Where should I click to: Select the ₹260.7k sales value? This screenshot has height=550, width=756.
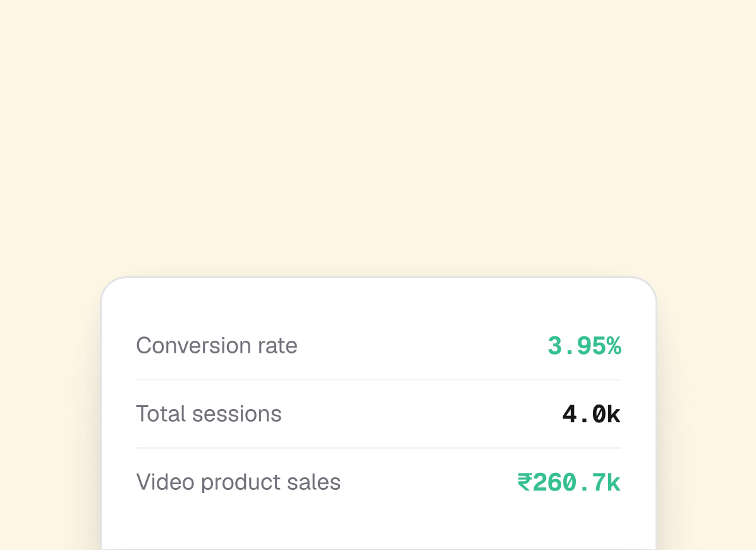(569, 482)
